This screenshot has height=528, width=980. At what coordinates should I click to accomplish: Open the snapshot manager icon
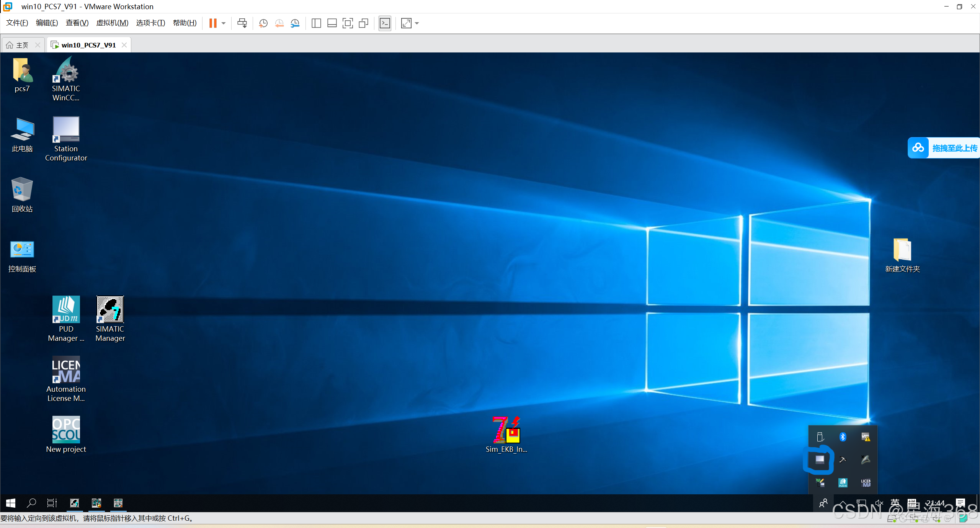pyautogui.click(x=295, y=23)
